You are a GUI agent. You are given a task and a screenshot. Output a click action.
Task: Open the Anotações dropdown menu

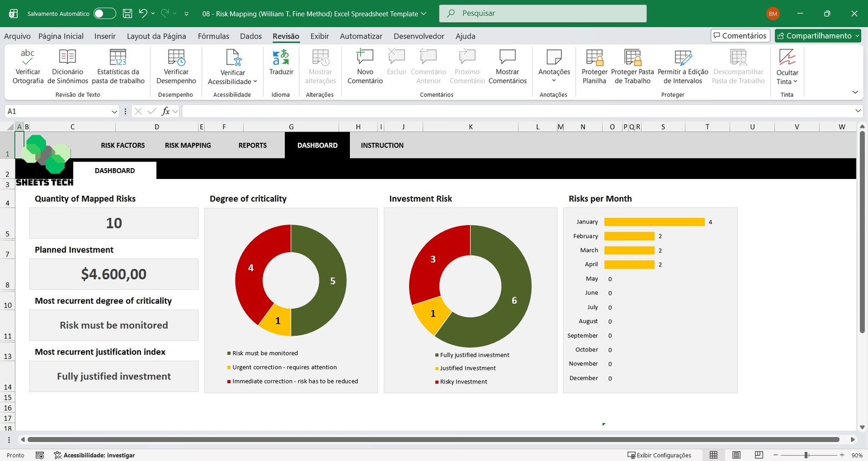point(554,80)
